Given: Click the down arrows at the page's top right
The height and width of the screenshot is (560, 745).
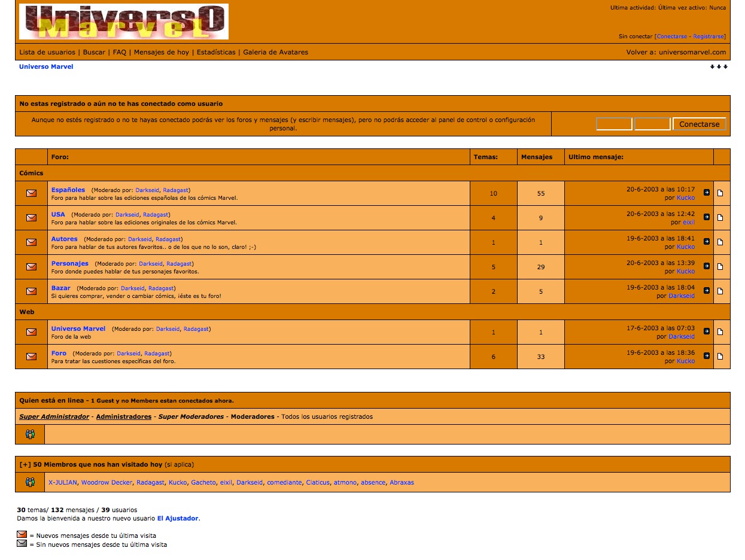Looking at the screenshot, I should tap(719, 67).
